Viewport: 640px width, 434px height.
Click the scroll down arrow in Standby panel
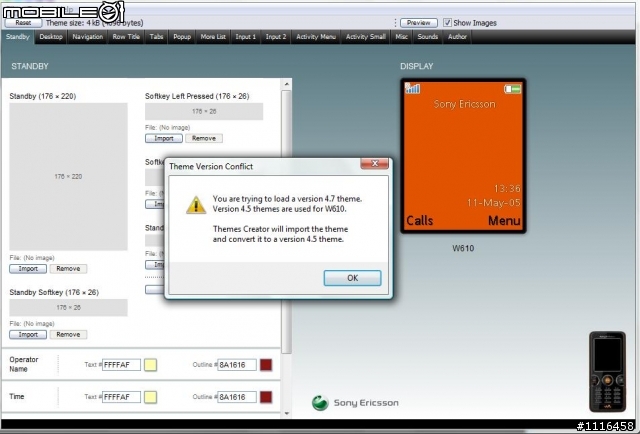(x=287, y=414)
